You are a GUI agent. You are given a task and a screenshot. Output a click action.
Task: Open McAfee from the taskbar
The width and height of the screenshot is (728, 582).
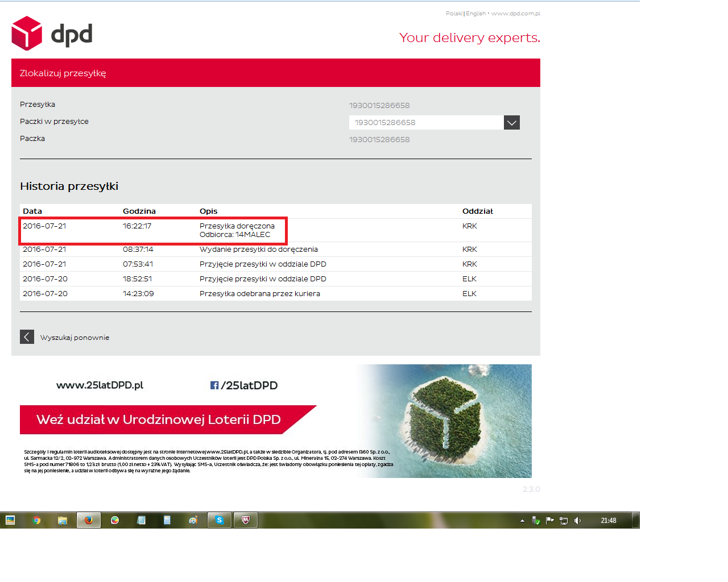tap(246, 520)
